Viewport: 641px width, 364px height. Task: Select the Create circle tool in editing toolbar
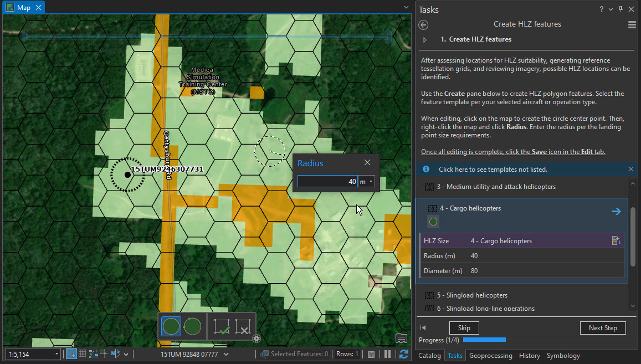tap(171, 327)
